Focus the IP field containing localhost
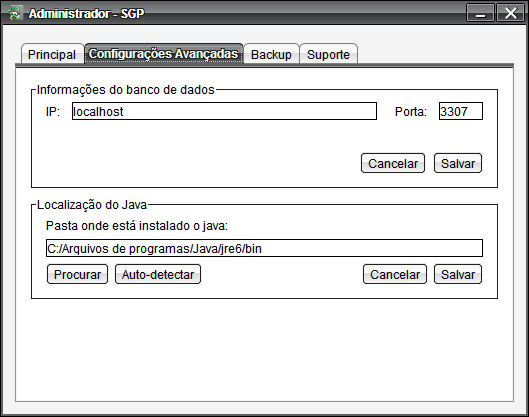The width and height of the screenshot is (529, 417). (x=224, y=111)
